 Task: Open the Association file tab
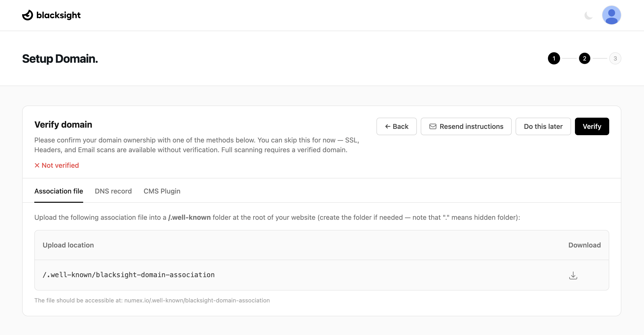(59, 191)
